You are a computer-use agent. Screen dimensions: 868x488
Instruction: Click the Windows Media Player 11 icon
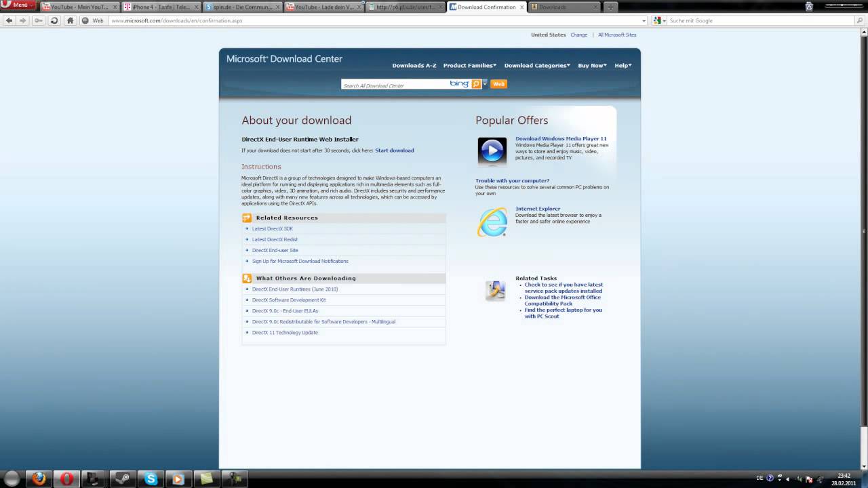tap(492, 151)
